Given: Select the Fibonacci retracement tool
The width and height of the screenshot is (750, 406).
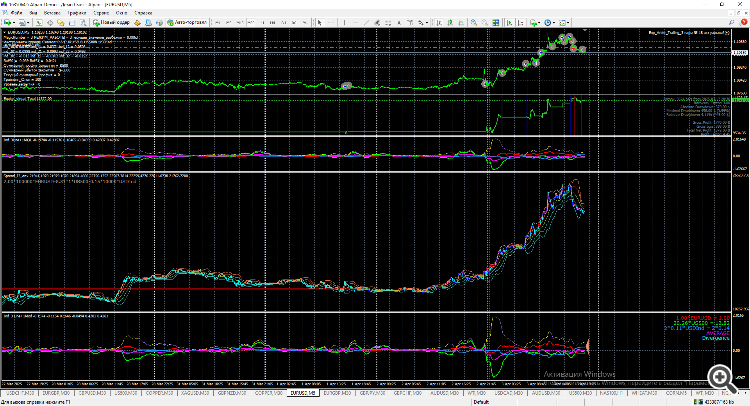Looking at the screenshot, I should point(388,22).
